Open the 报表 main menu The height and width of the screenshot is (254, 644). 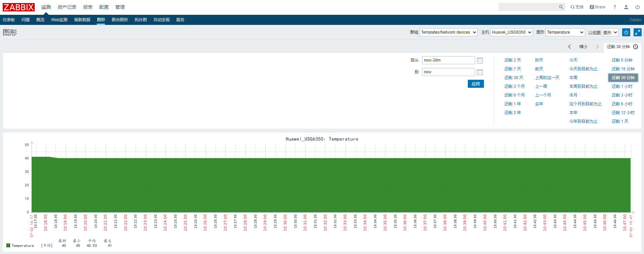tap(88, 7)
